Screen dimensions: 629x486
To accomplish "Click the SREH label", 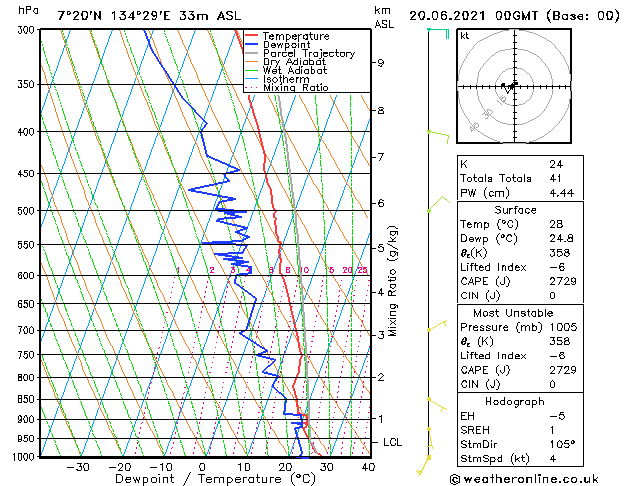I will (x=475, y=430).
